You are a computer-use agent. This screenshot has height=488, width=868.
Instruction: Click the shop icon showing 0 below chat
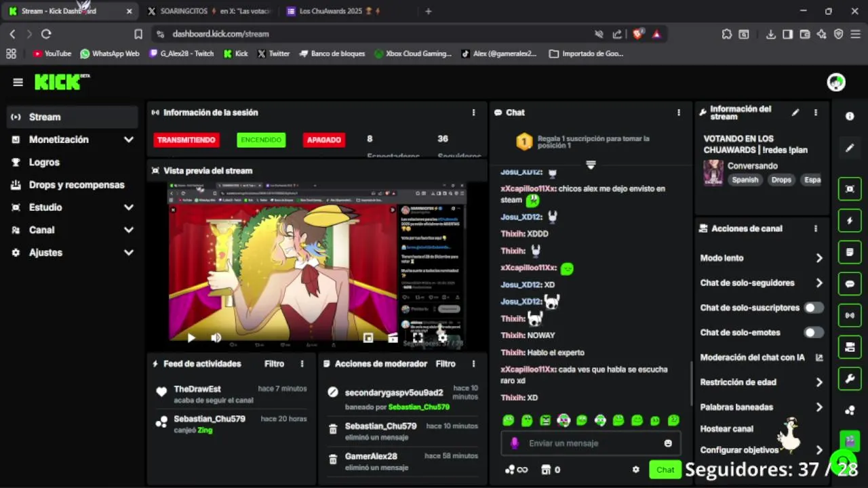pyautogui.click(x=551, y=470)
